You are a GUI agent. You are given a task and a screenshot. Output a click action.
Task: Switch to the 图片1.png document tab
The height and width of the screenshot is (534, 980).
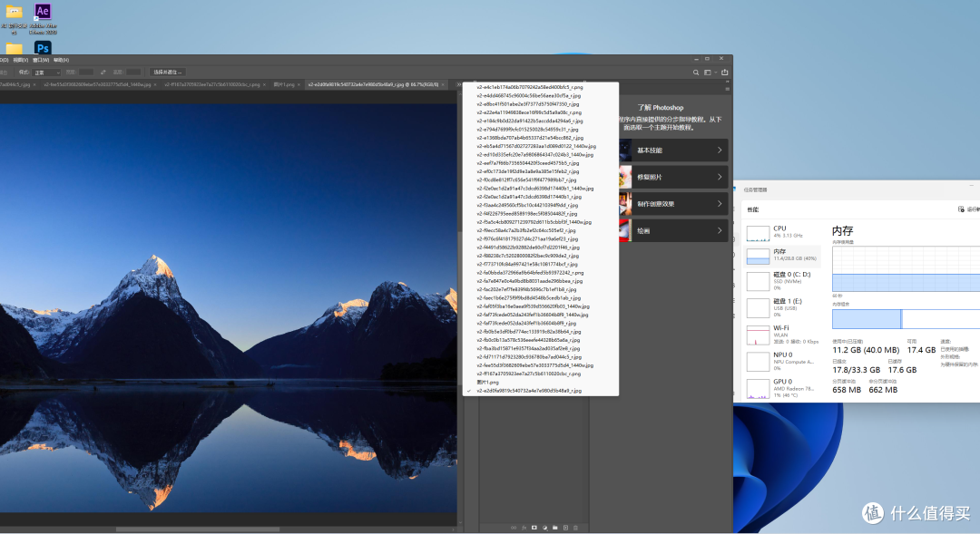[284, 84]
